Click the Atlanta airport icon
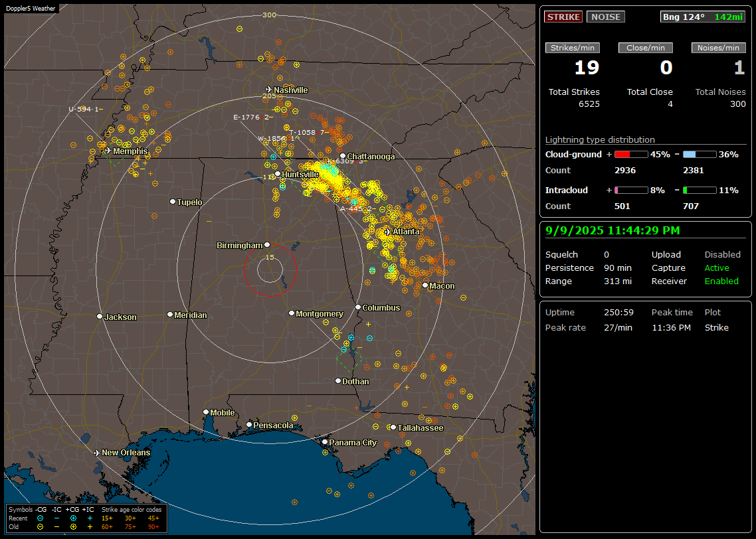Image resolution: width=756 pixels, height=539 pixels. [x=387, y=232]
